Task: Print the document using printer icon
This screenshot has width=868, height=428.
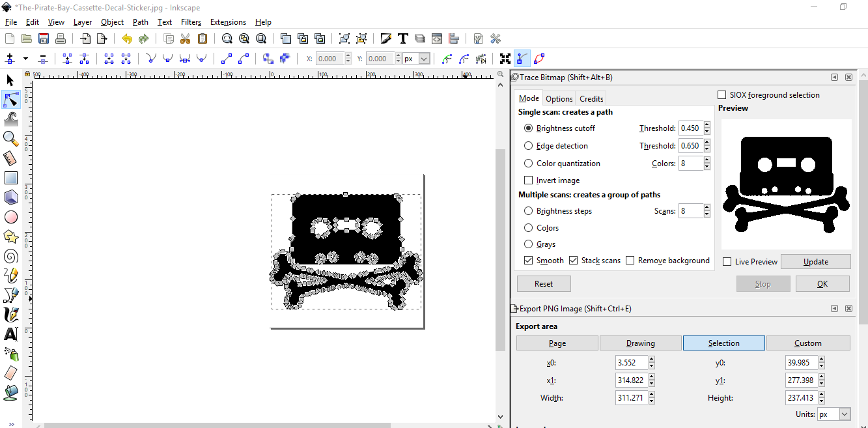Action: [x=61, y=38]
